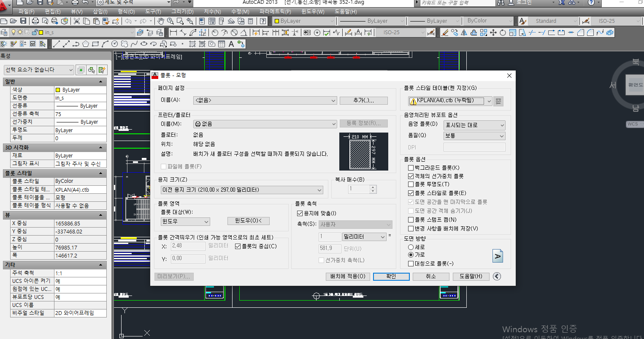644x339 pixels.
Task: Open page setup name dropdown
Action: [265, 100]
